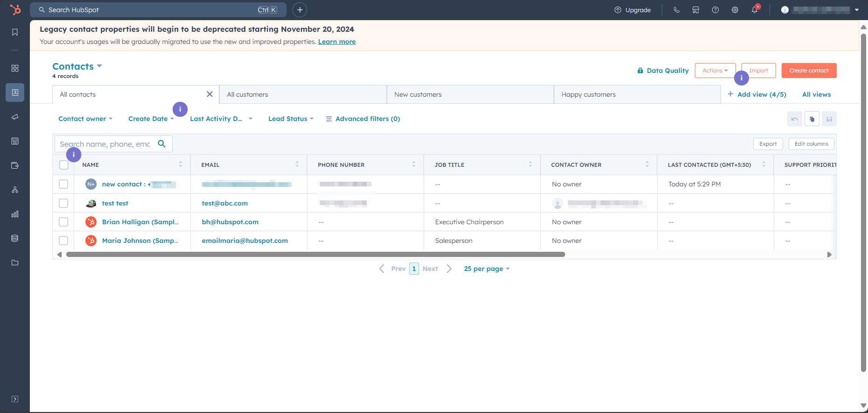
Task: Click the table horizontal scrollbar
Action: 315,255
